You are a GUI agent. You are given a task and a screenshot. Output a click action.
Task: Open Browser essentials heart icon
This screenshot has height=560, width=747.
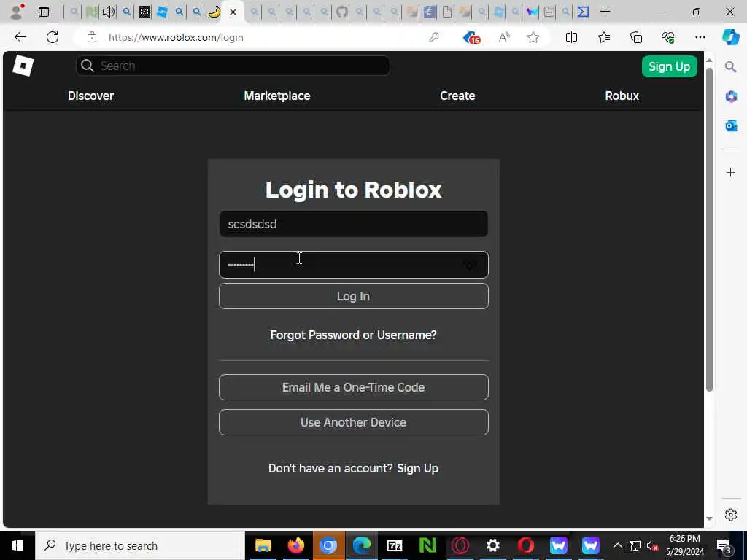pyautogui.click(x=668, y=37)
